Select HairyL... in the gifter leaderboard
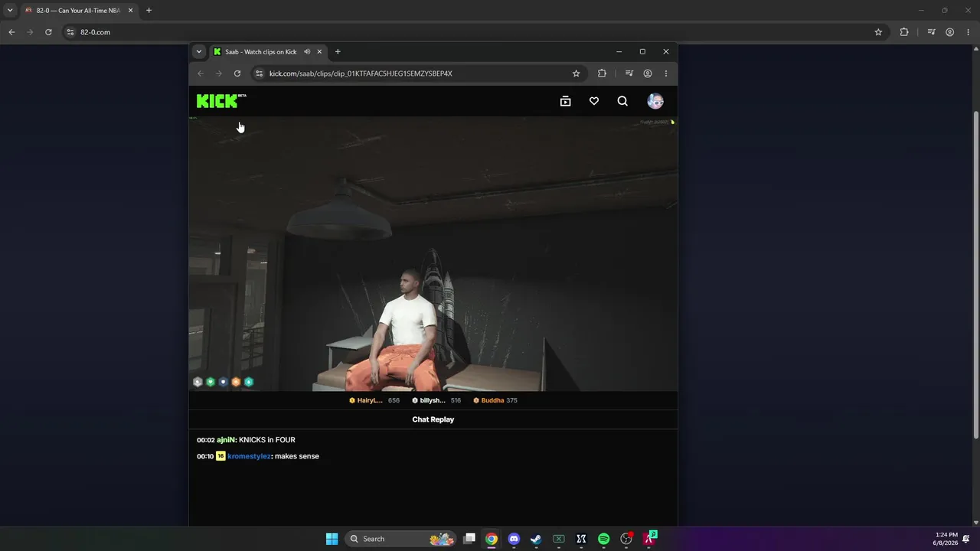 tap(374, 400)
